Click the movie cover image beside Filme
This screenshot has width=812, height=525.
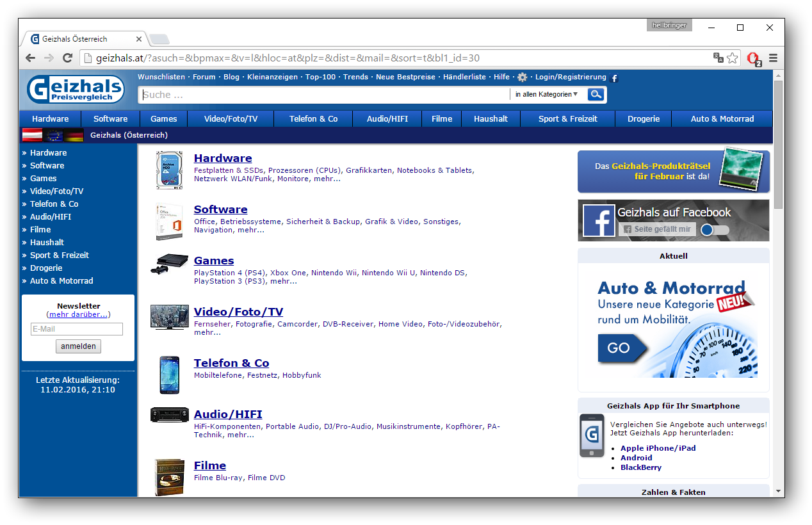click(x=170, y=477)
